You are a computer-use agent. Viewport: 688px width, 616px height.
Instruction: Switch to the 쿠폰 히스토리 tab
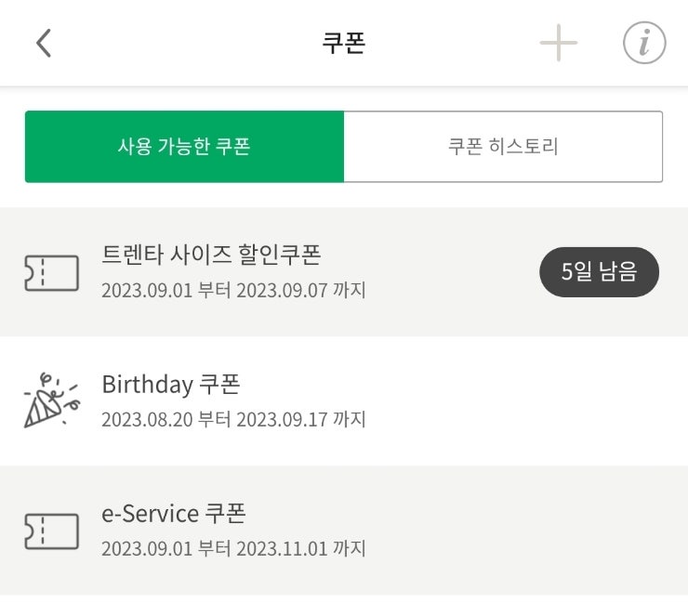[503, 147]
